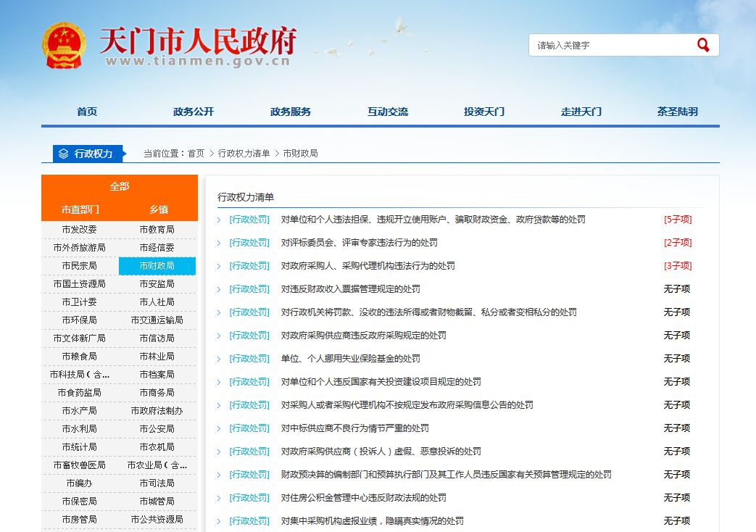Click the arrow before 对评标委员会 item
Viewport: 756px width, 532px height.
pyautogui.click(x=219, y=243)
